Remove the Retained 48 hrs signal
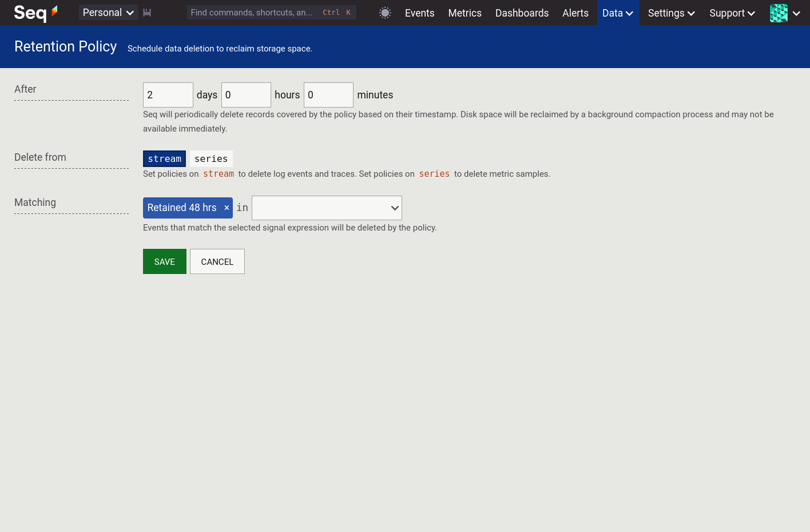Image resolution: width=810 pixels, height=532 pixels. pos(227,208)
